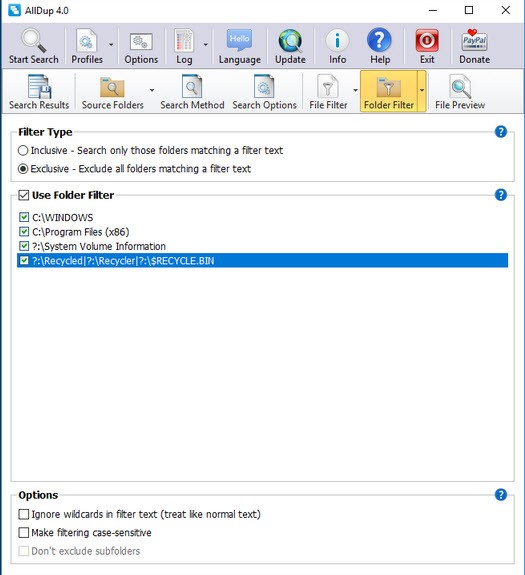Click the PayPal Donate icon
The width and height of the screenshot is (525, 575).
pos(474,40)
